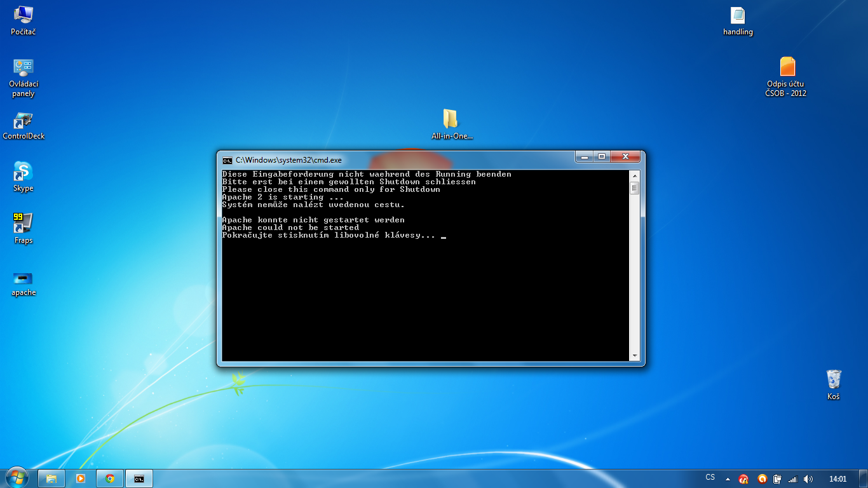Select the Koš recycle bin icon
This screenshot has width=868, height=488.
click(834, 385)
